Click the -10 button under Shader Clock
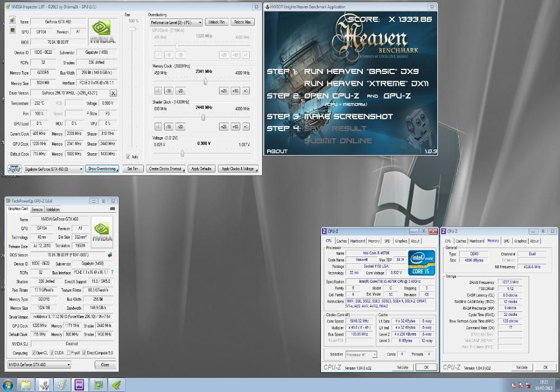The width and height of the screenshot is (560, 392). click(169, 127)
